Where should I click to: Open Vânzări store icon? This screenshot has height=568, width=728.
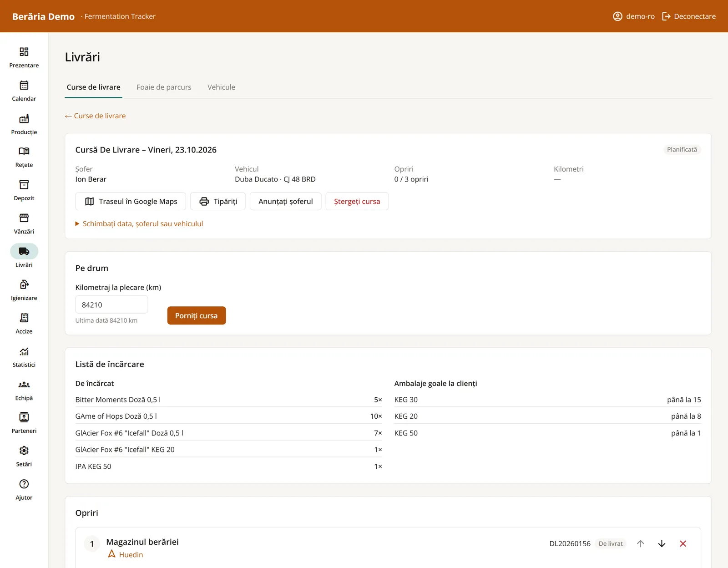24,218
